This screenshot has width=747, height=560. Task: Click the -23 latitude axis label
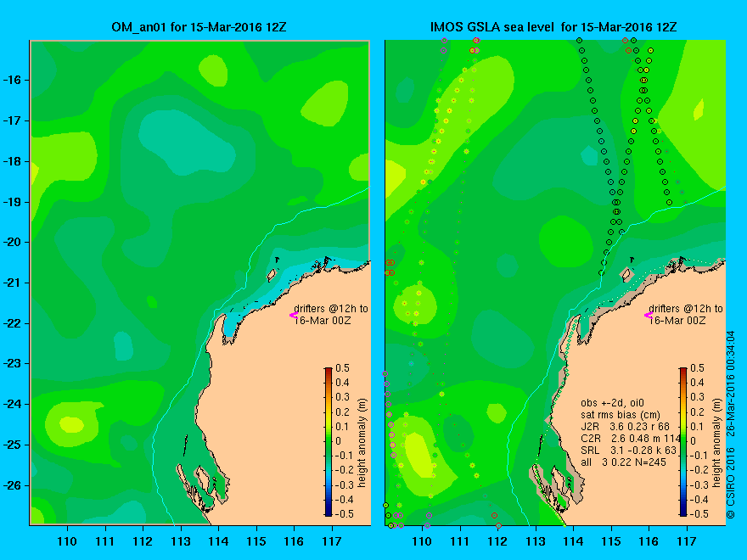(x=14, y=363)
